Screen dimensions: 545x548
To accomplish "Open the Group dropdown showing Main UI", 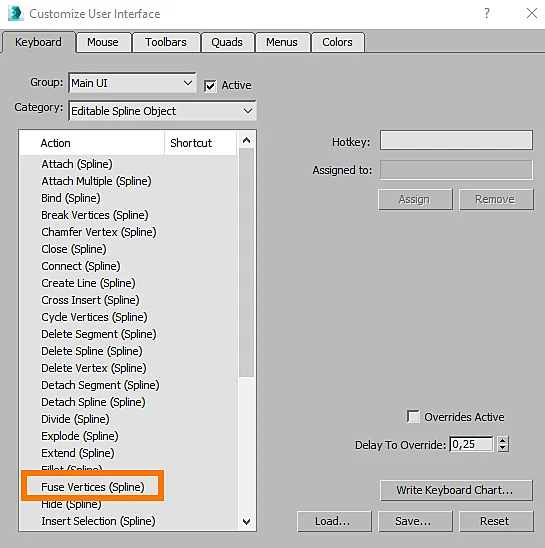I will coord(132,83).
